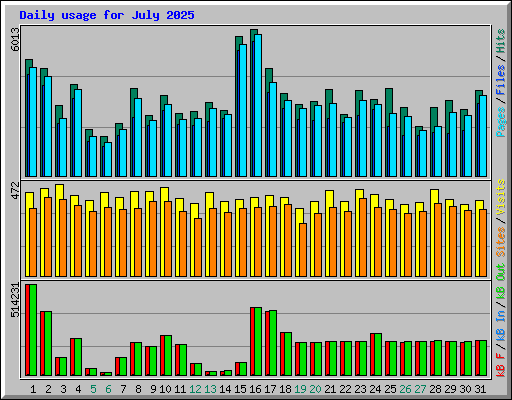Viewport: 512px width, 400px height.
Task: Click day 2 on the date axis
Action: 48,389
